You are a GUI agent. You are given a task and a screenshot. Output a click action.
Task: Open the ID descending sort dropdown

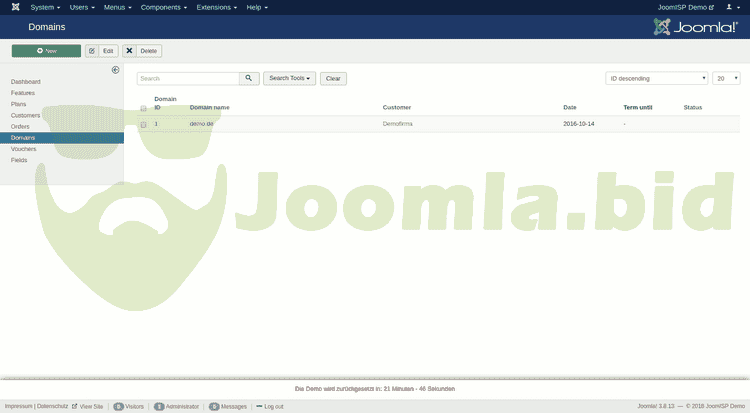click(x=656, y=78)
